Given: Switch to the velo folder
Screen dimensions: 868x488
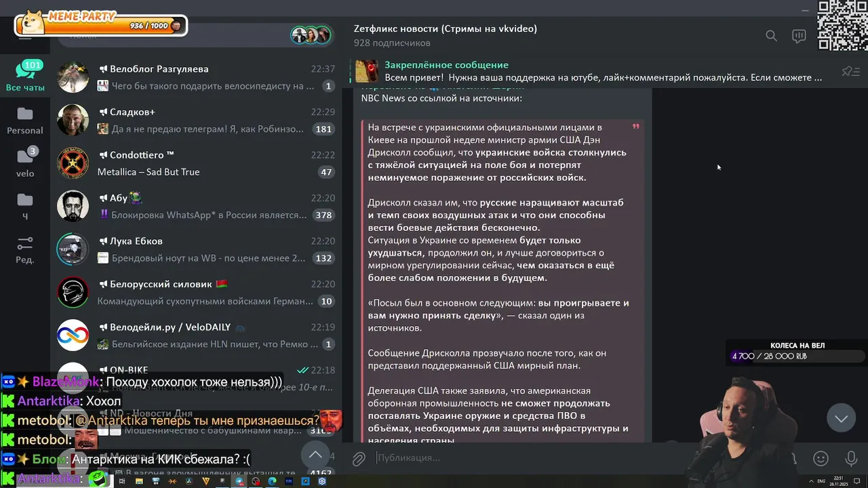Looking at the screenshot, I should coord(25,163).
